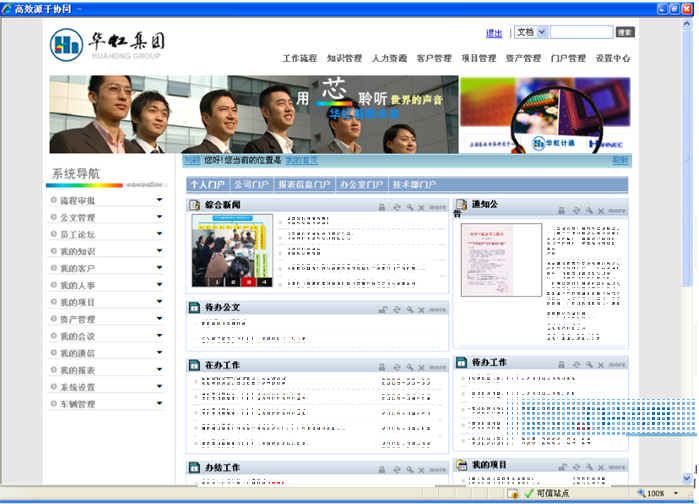Image resolution: width=699 pixels, height=504 pixels.
Task: Switch to the 个人门户 tab
Action: (x=207, y=184)
